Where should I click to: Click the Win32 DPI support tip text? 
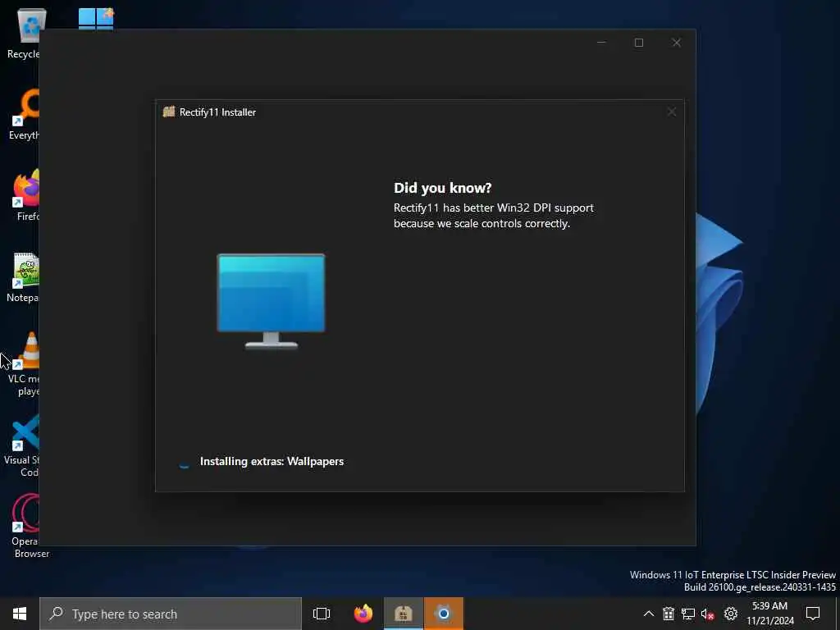pos(493,216)
